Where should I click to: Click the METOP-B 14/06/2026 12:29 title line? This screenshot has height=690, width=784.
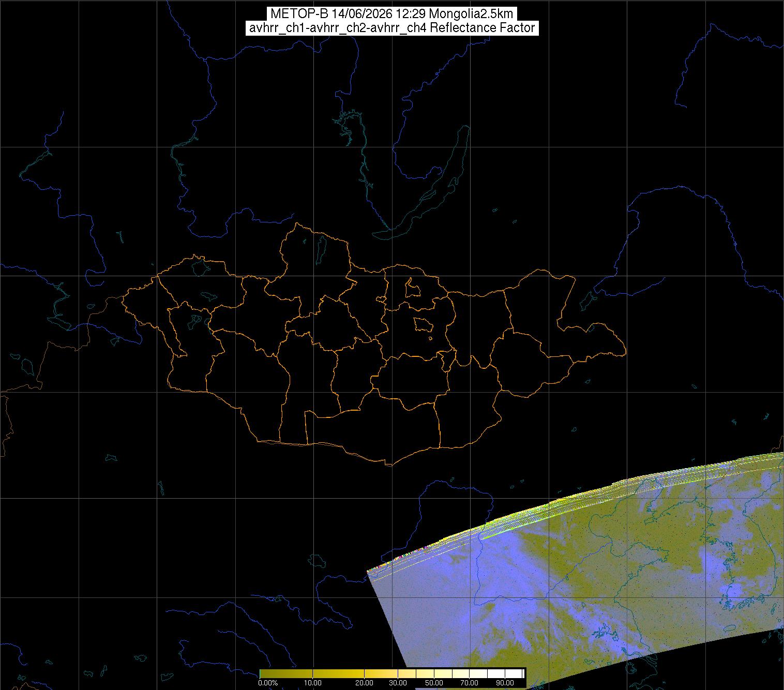[x=391, y=14]
